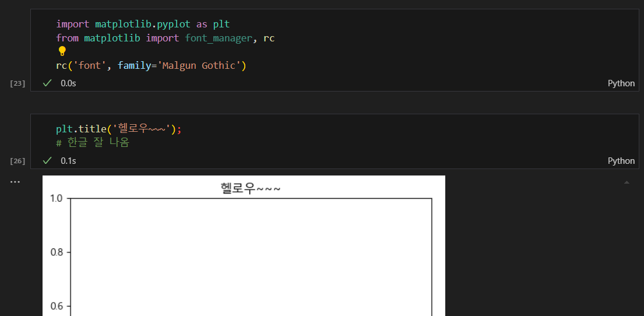Click the 1.0 y-axis tick label
The width and height of the screenshot is (644, 316).
click(57, 198)
